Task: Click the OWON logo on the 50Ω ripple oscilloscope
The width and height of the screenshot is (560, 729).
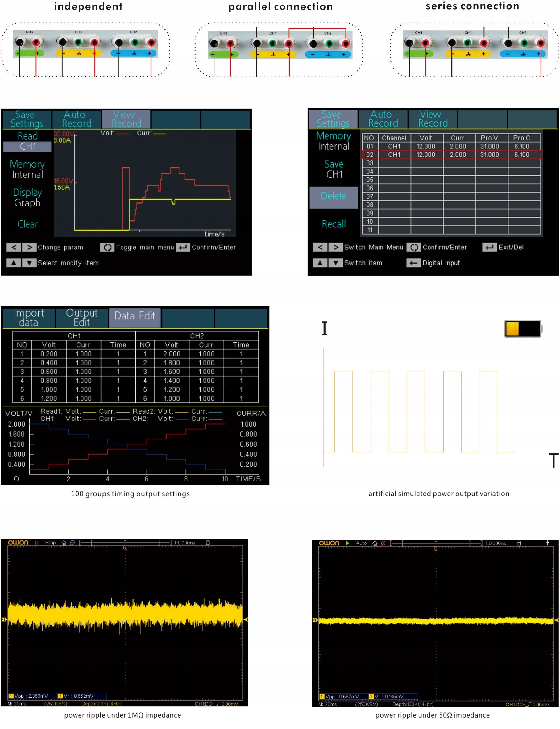Action: coord(329,543)
